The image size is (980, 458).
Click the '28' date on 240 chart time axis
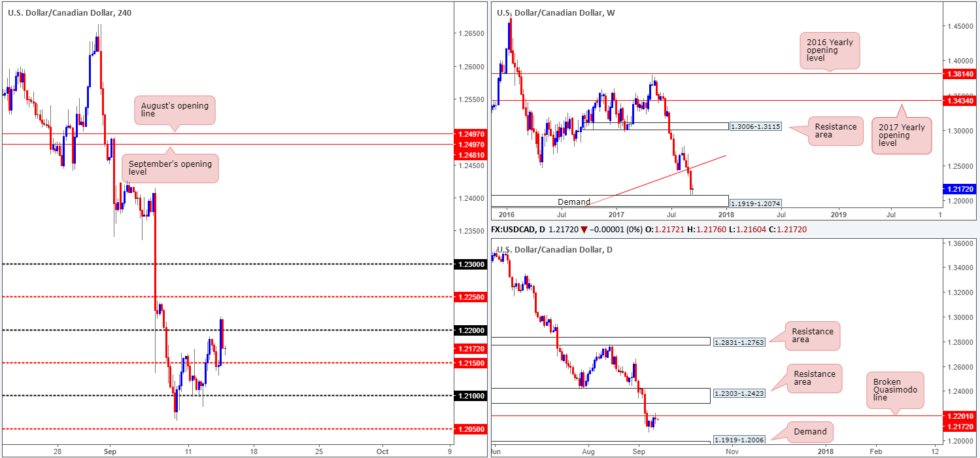[x=58, y=451]
